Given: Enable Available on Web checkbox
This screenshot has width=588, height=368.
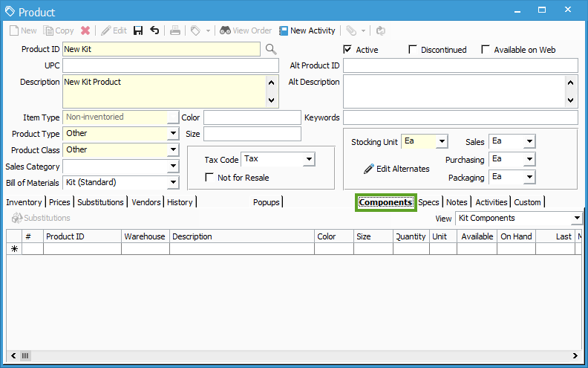Looking at the screenshot, I should 486,49.
